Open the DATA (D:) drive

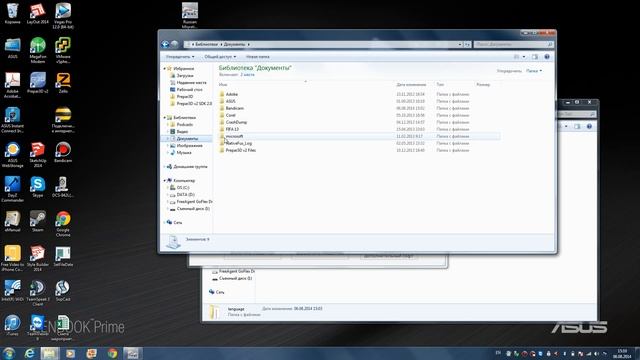185,195
